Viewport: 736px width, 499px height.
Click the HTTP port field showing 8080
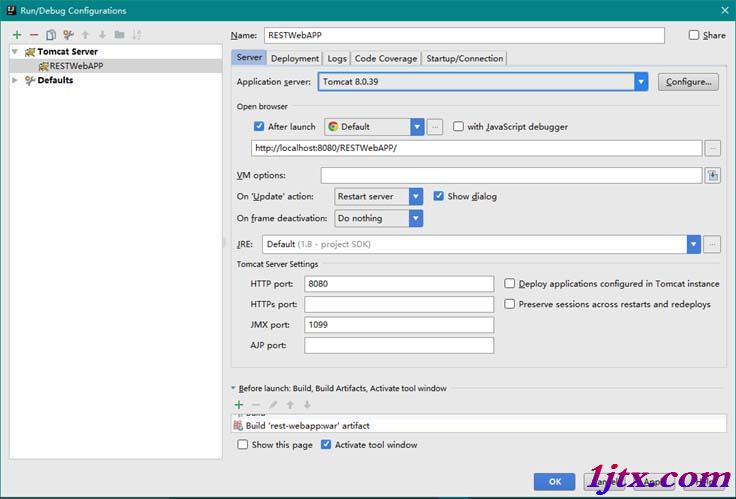pos(399,284)
